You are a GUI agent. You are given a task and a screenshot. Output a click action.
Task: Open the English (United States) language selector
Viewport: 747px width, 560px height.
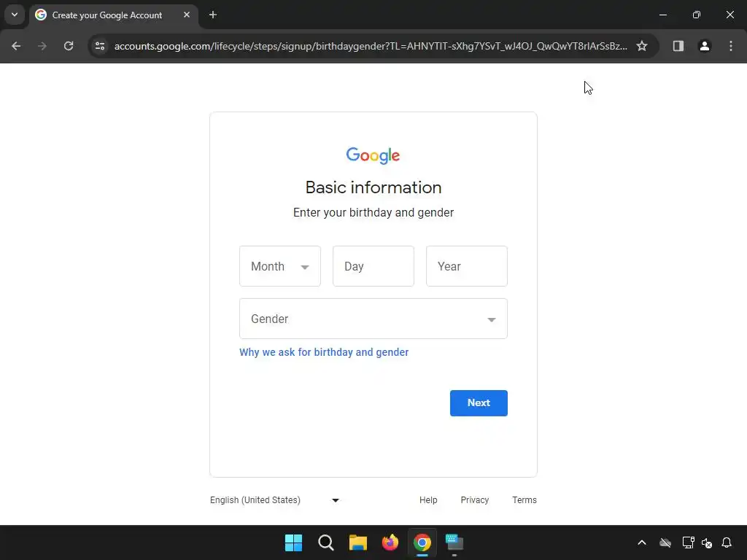click(x=275, y=500)
